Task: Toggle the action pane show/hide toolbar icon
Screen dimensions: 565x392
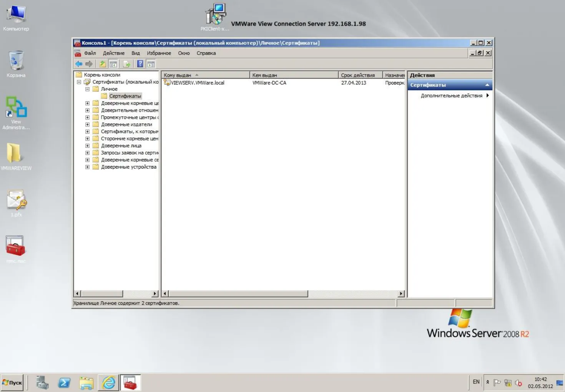Action: 151,64
